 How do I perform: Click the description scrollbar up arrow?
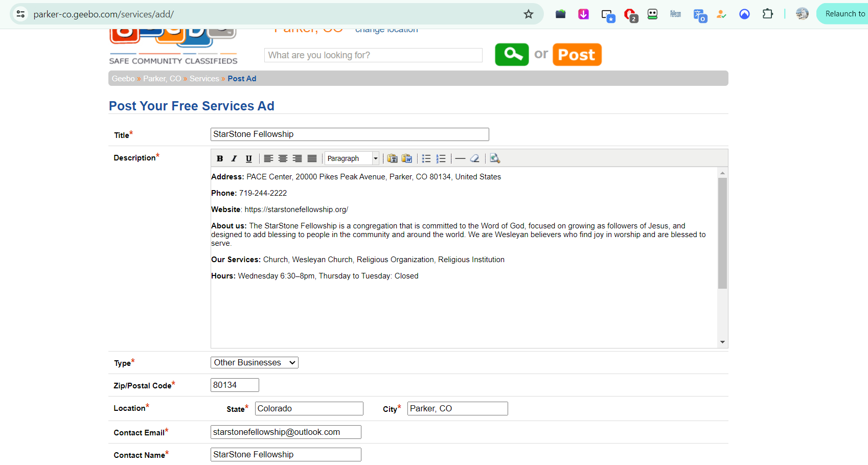tap(722, 173)
